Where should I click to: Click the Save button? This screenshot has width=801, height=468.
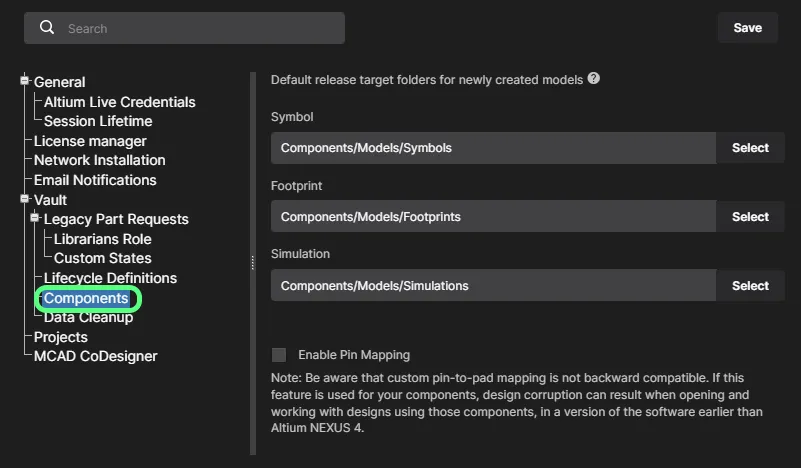pyautogui.click(x=747, y=28)
